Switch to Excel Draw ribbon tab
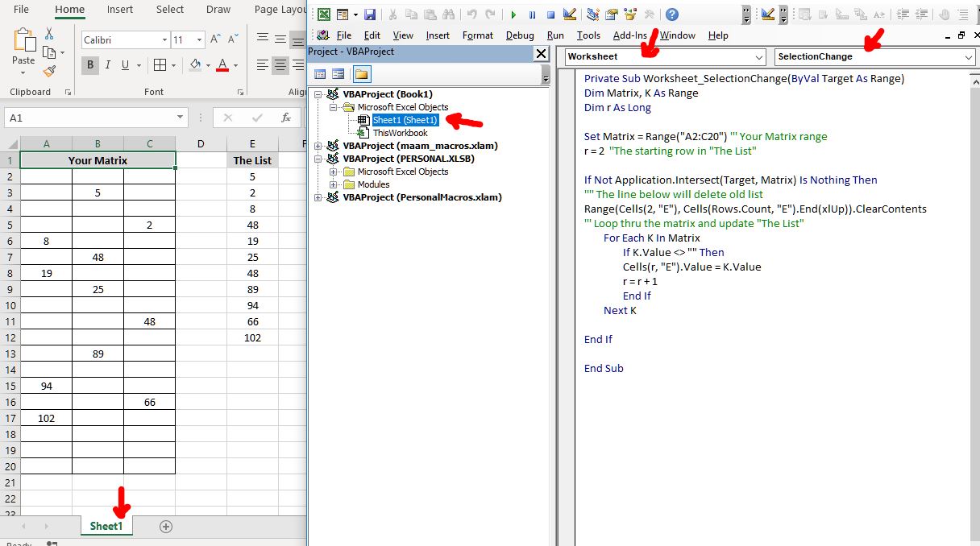This screenshot has width=980, height=546. (218, 10)
